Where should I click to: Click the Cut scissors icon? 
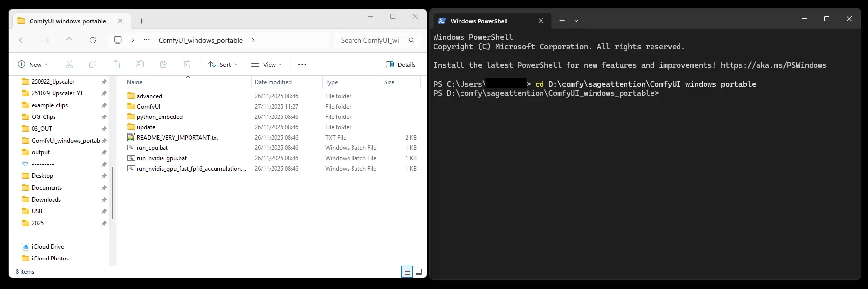(69, 64)
